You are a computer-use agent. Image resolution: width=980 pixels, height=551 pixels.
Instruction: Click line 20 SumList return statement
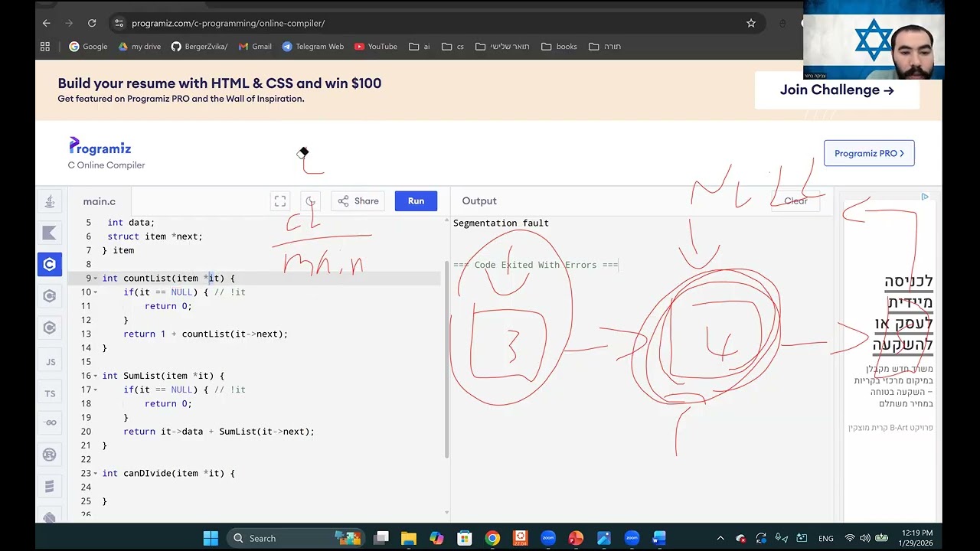[x=219, y=432]
